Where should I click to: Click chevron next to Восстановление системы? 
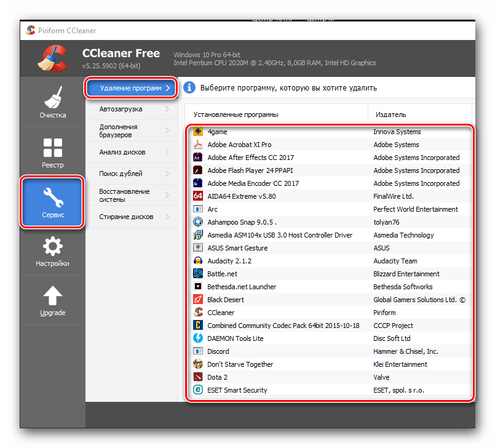pos(167,195)
